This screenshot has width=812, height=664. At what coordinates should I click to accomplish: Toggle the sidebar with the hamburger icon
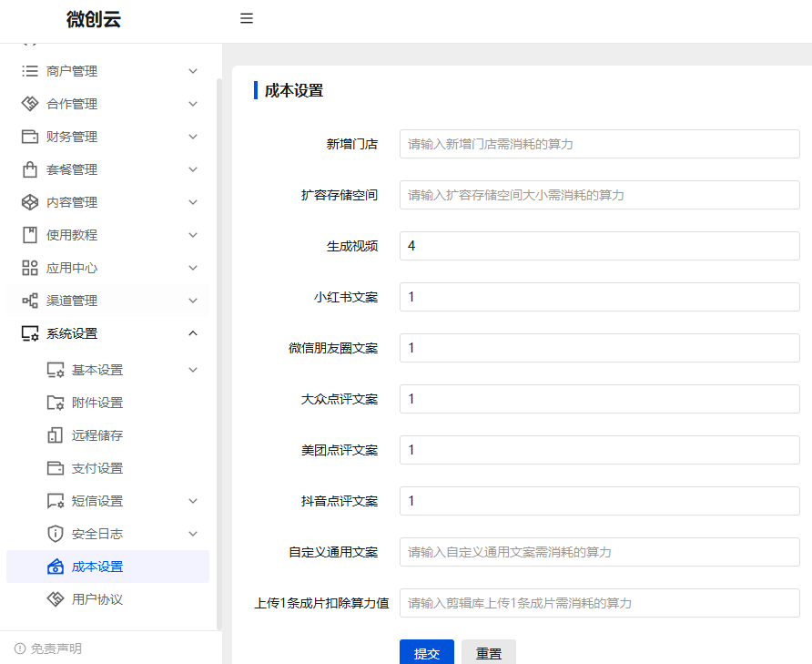tap(247, 18)
